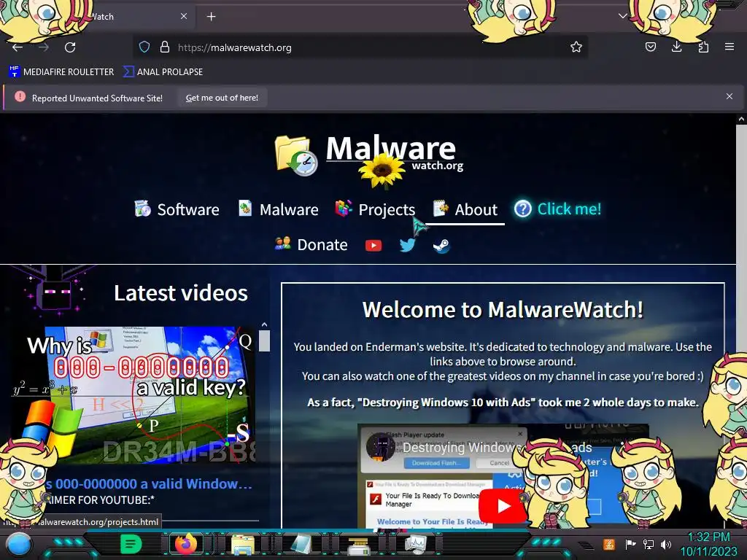Open the tracking protection shield icon
The width and height of the screenshot is (747, 560).
pos(144,47)
